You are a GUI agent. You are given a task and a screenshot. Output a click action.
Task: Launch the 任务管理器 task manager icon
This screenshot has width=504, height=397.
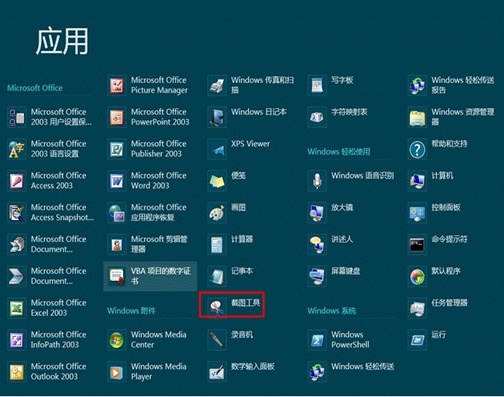(x=417, y=308)
